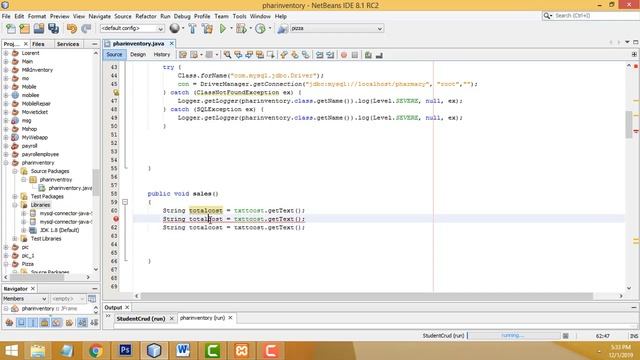
Task: Open the Members dropdown in Navigator
Action: pyautogui.click(x=25, y=299)
